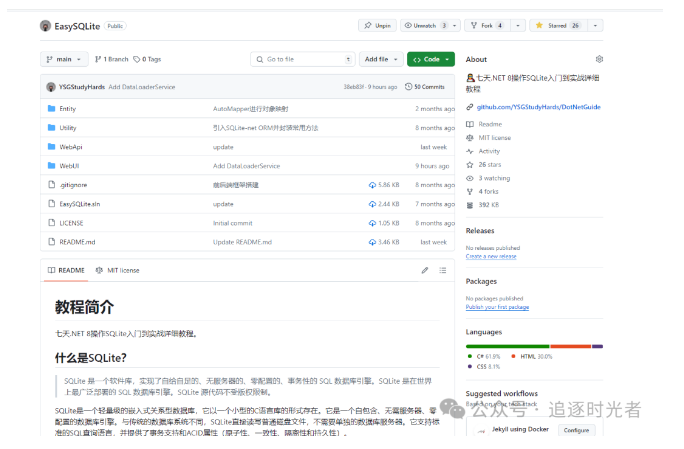Open the Utility folder

tap(68, 128)
